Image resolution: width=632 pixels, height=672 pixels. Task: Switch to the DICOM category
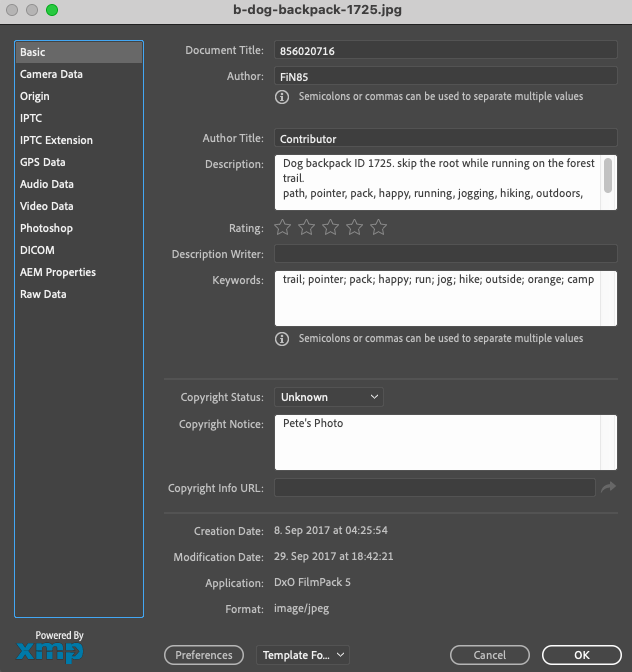(x=78, y=250)
